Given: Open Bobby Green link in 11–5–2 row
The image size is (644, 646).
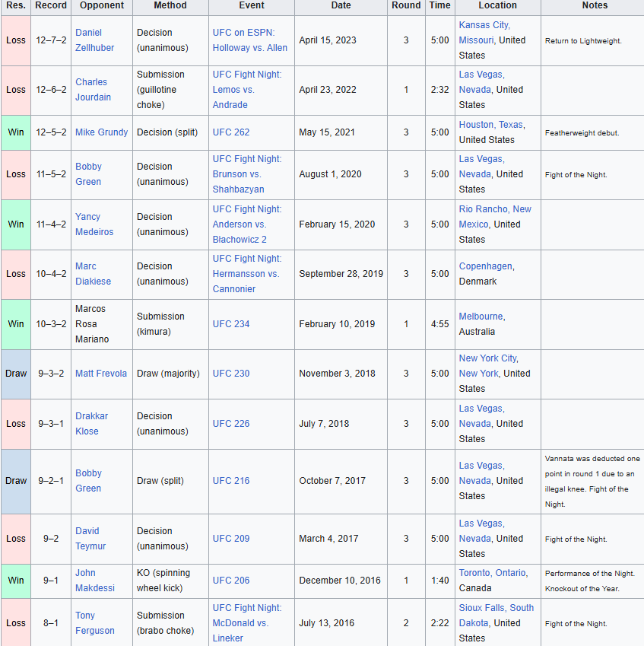Looking at the screenshot, I should point(88,174).
